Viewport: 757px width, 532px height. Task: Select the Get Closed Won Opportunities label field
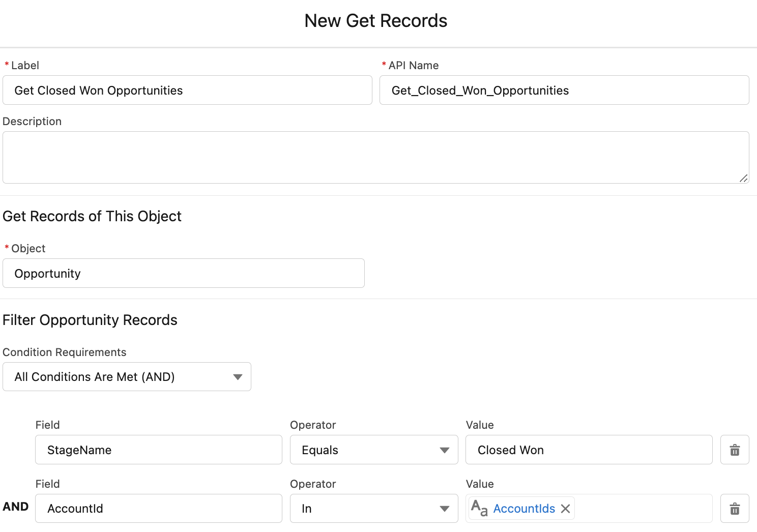coord(187,90)
